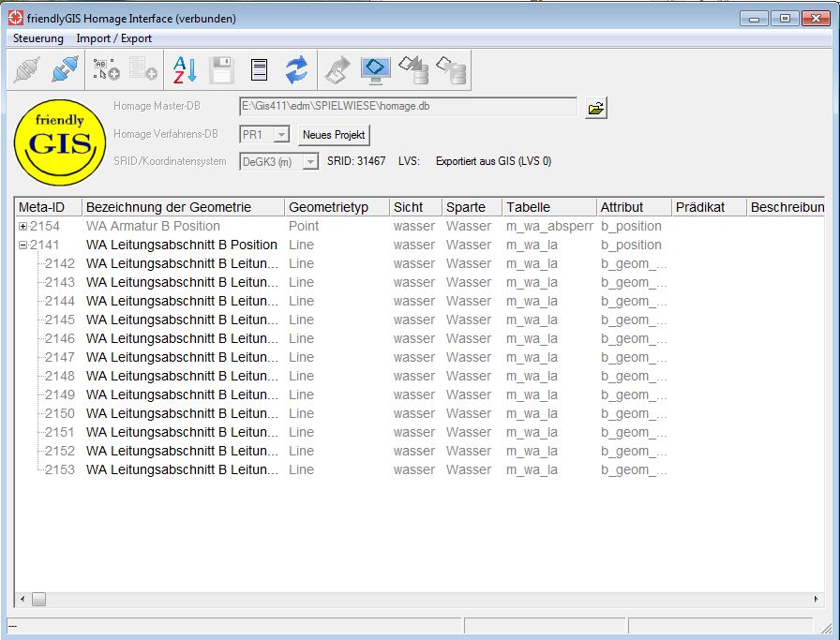Open the Homage Verfahrens-DB PR1 dropdown
The width and height of the screenshot is (840, 640).
click(x=280, y=135)
